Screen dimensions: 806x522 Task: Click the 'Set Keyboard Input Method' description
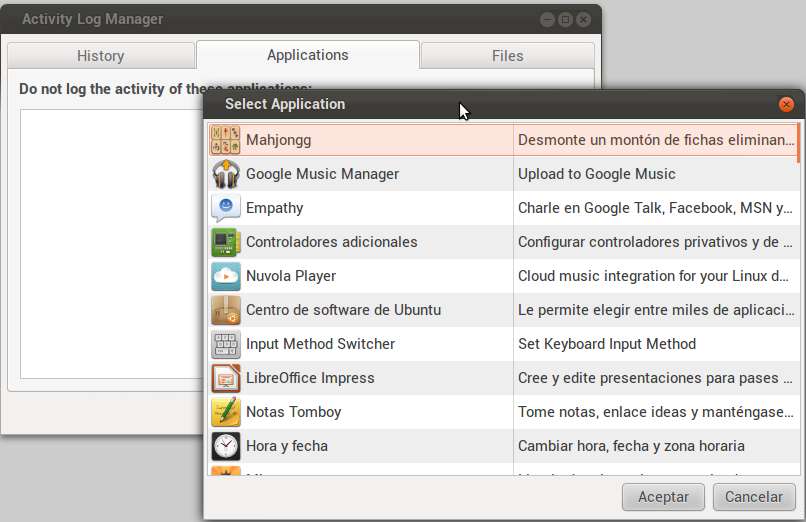click(x=607, y=344)
